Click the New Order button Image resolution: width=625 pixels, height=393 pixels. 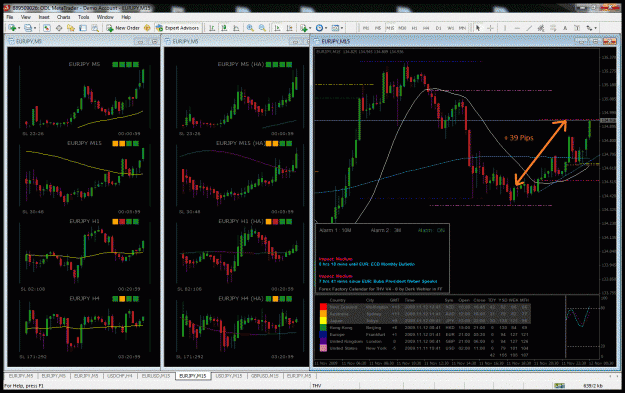tap(123, 28)
